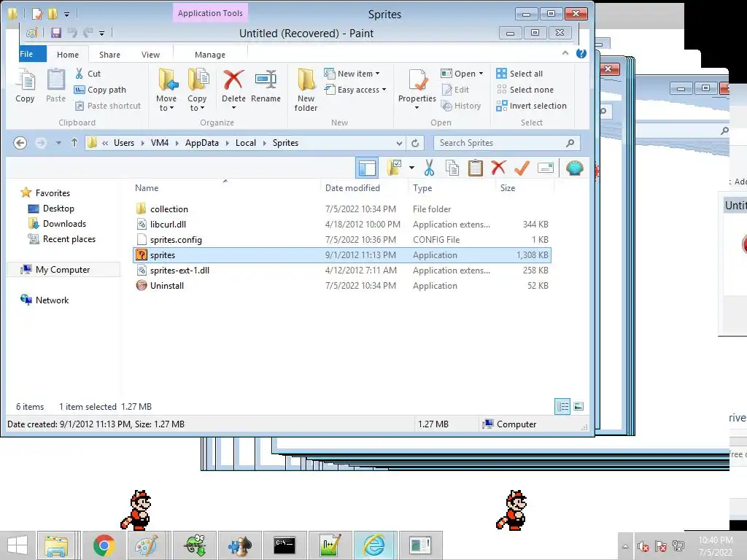
Task: Open dropdown beside folder options toolbar icon
Action: tap(411, 168)
